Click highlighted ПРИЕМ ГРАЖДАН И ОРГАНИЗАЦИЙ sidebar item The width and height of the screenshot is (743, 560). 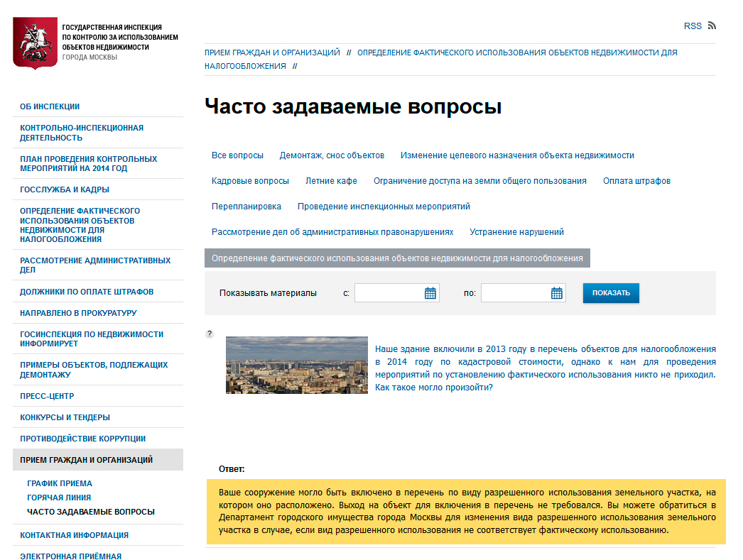pos(98,460)
